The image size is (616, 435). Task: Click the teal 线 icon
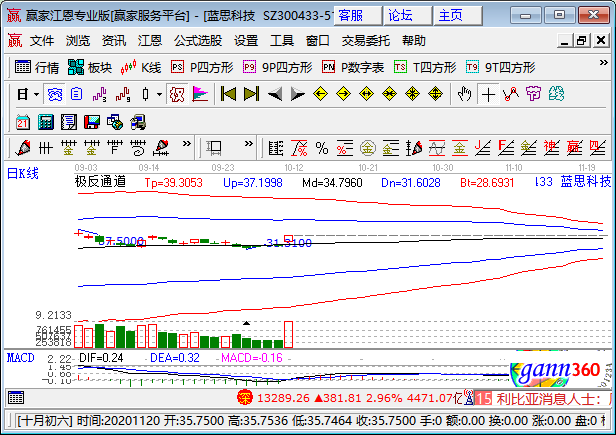[556, 94]
